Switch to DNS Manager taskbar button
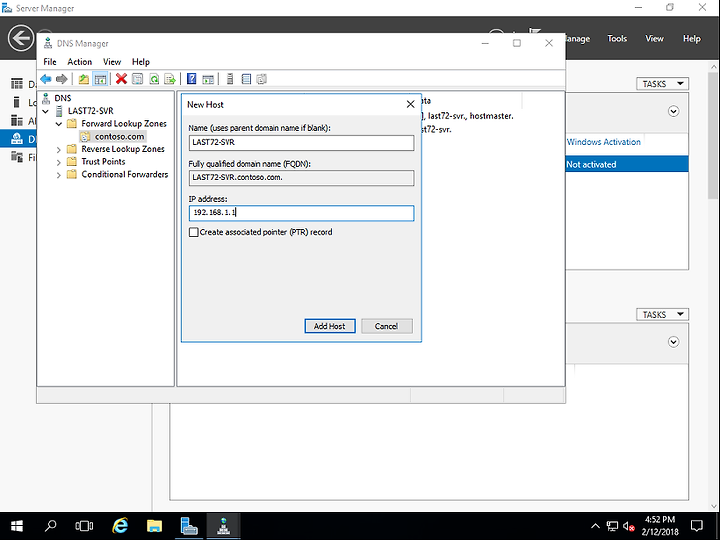720x540 pixels. tap(224, 526)
